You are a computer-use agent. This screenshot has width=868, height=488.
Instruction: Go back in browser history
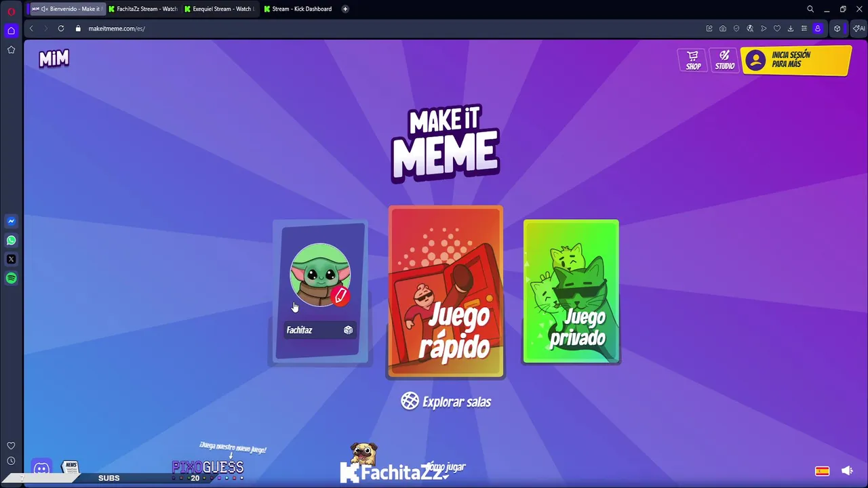pos(31,28)
